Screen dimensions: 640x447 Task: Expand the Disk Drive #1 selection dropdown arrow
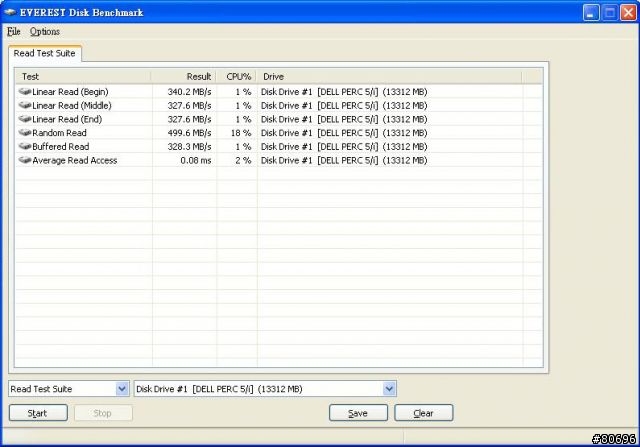389,389
